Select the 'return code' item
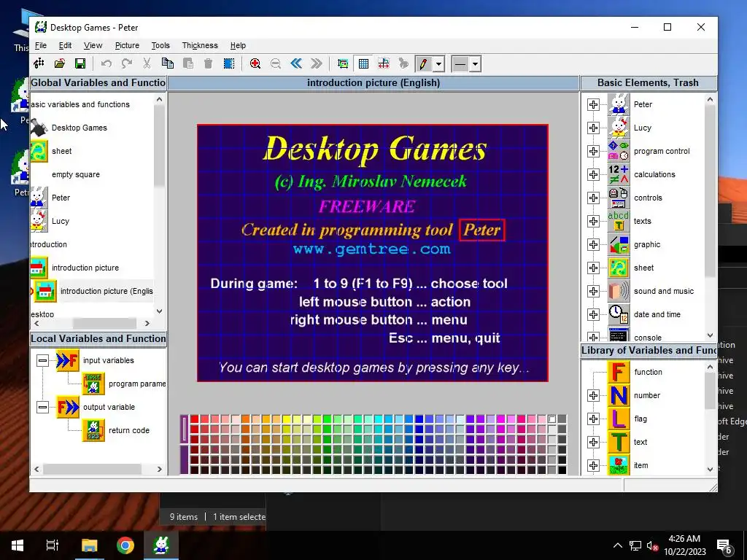The height and width of the screenshot is (560, 747). (x=128, y=430)
